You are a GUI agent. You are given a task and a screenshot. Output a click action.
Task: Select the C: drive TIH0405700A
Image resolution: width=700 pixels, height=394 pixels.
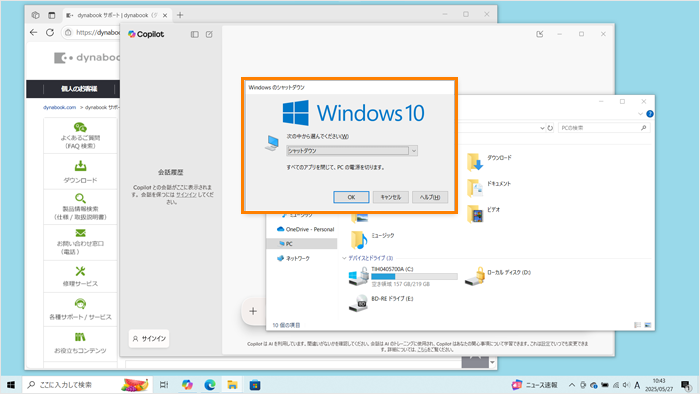click(x=403, y=276)
